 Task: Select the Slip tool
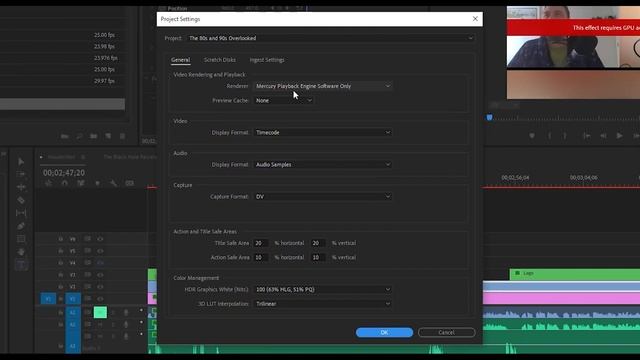(x=21, y=213)
